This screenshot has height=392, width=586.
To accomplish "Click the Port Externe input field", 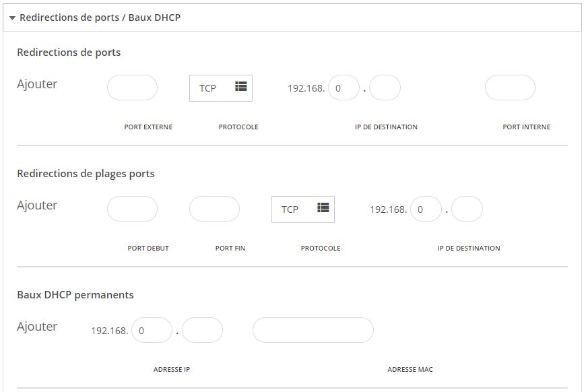I will 132,88.
